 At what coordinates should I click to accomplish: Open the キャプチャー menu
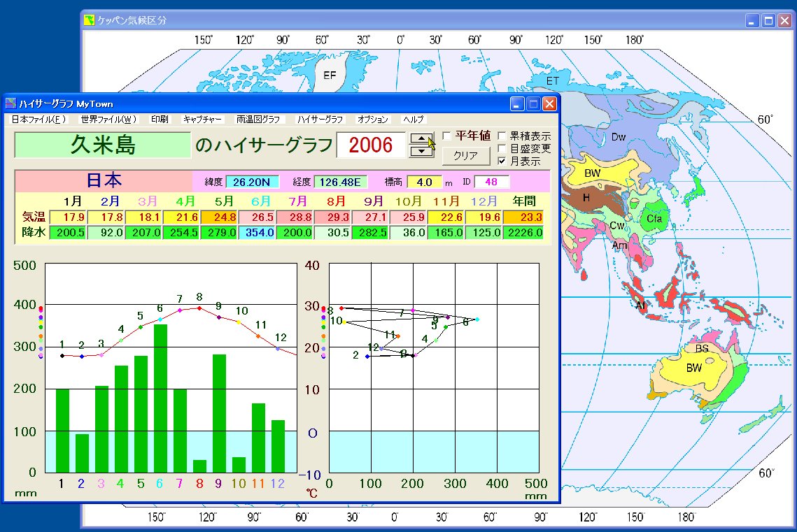pyautogui.click(x=202, y=120)
